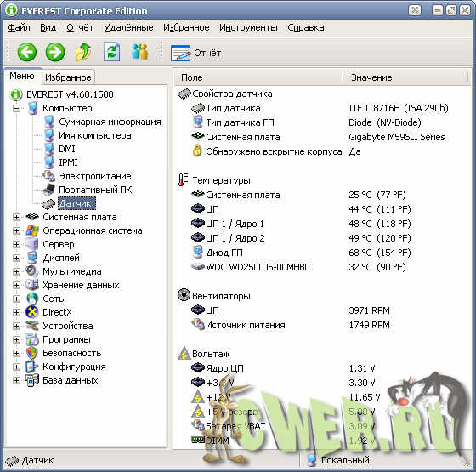Expand the Хранение данных tree node
The width and height of the screenshot is (476, 472).
[16, 285]
